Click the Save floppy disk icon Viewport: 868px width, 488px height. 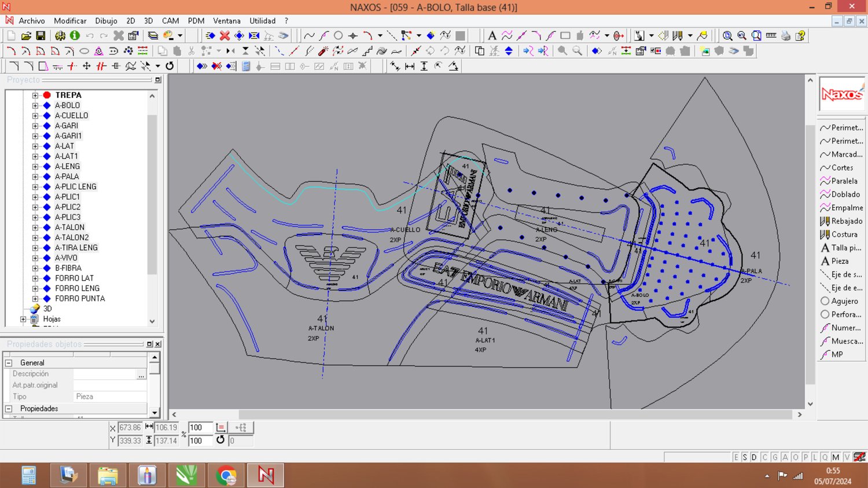[41, 35]
